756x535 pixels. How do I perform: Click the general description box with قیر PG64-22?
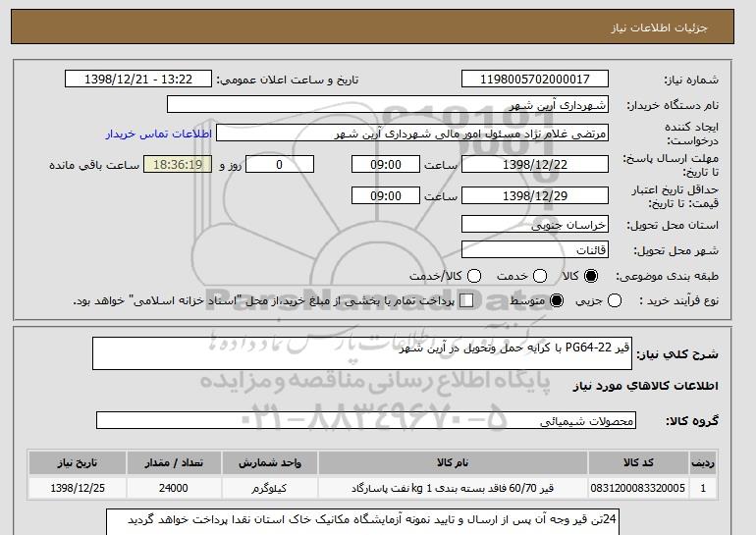pos(362,353)
